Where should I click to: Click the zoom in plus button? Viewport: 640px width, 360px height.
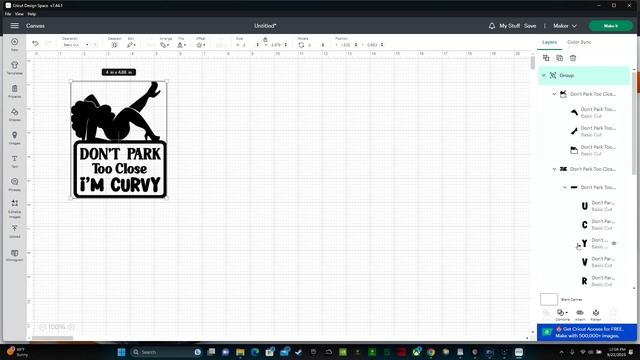click(x=71, y=327)
